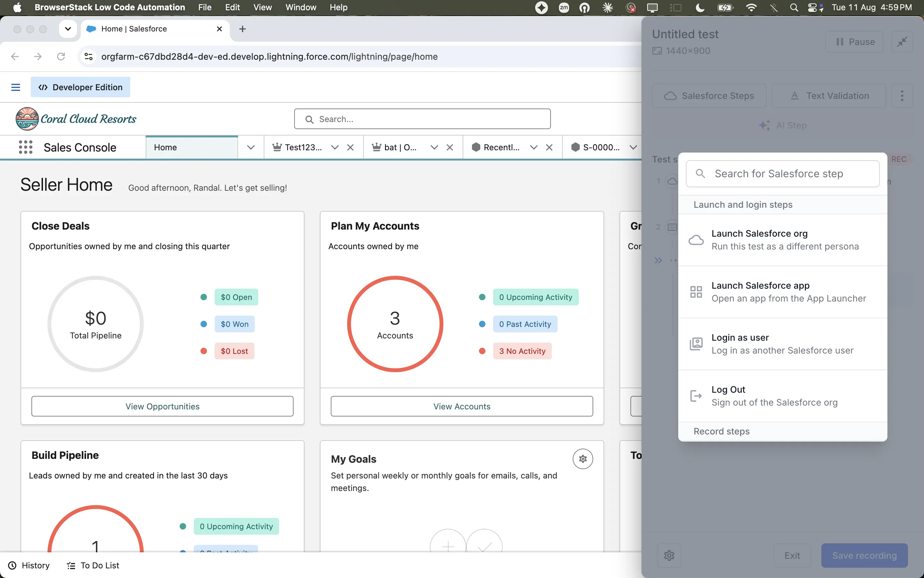
Task: Expand the S-0000... tab dropdown chevron
Action: pos(633,148)
